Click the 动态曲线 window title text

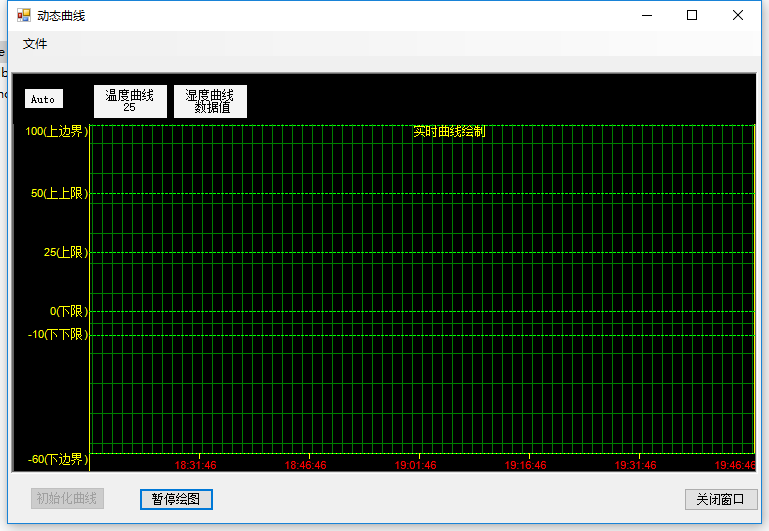point(61,16)
